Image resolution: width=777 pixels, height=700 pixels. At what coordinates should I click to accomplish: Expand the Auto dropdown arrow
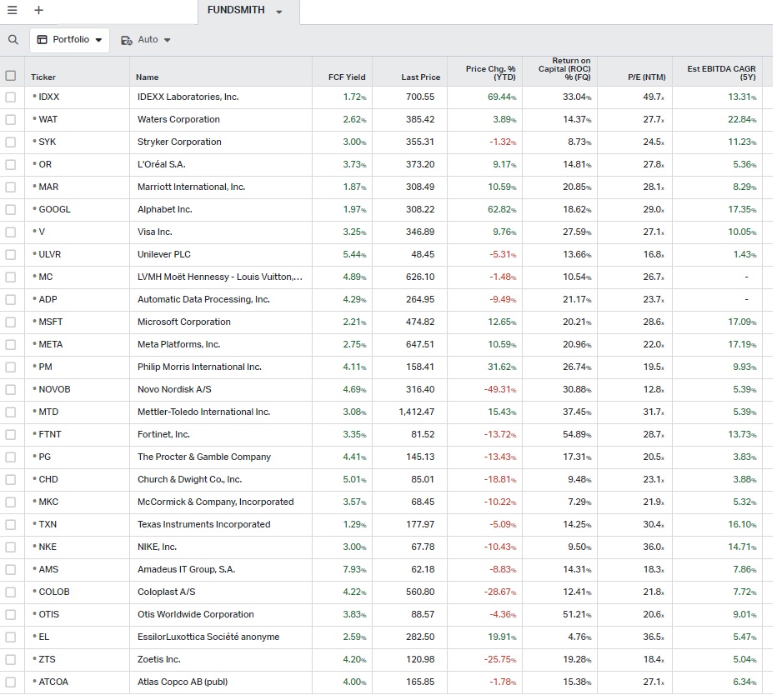pyautogui.click(x=167, y=40)
